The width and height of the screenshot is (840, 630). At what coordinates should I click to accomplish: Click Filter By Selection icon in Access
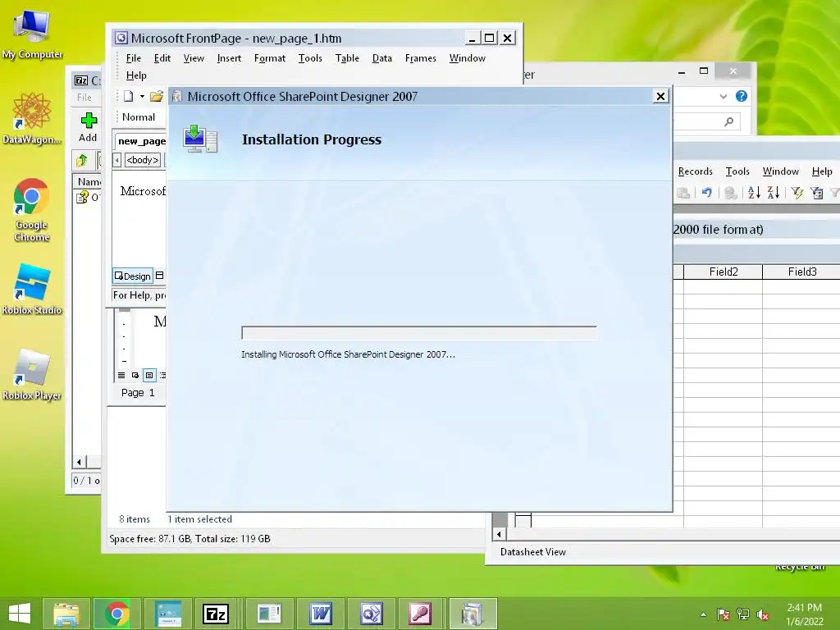tap(797, 192)
